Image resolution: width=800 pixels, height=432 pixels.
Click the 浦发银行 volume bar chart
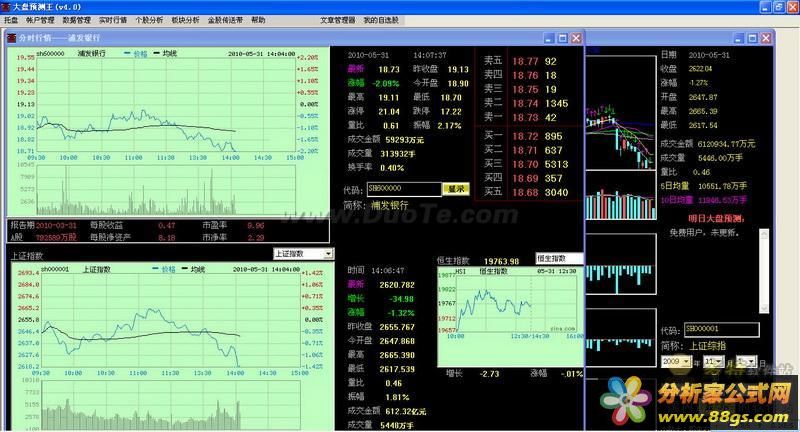tap(166, 189)
